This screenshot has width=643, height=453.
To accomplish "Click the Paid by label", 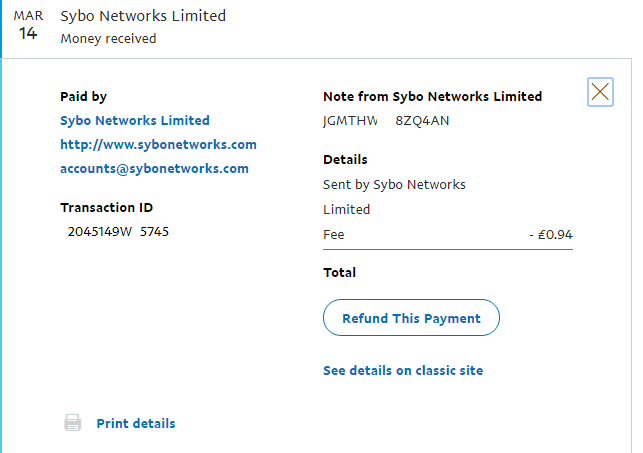I will (83, 97).
